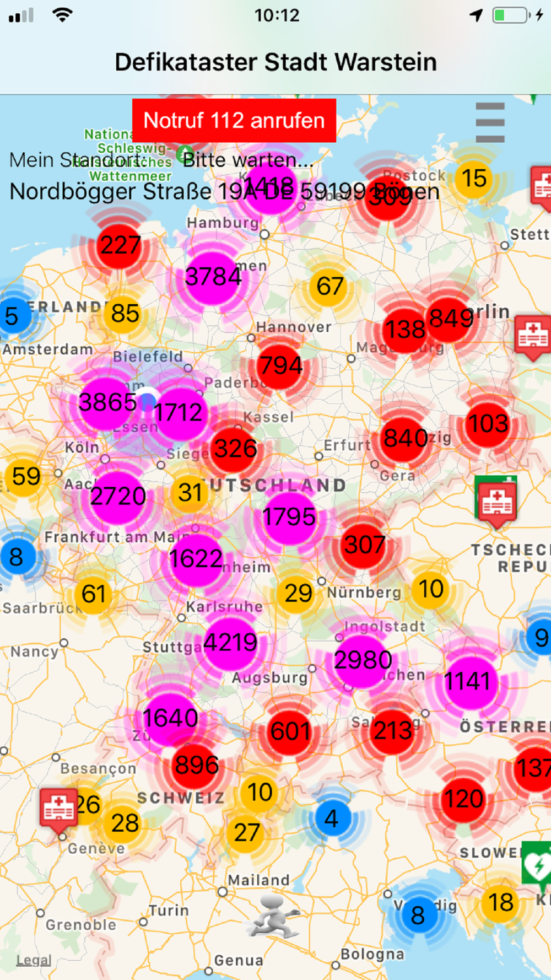Tap the battery icon in status bar
Screen dimensions: 551x980
[x=510, y=15]
